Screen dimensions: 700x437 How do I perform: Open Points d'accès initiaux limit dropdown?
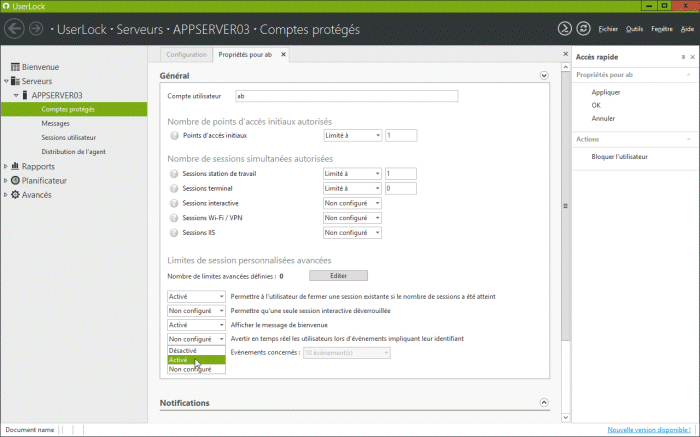(x=353, y=135)
